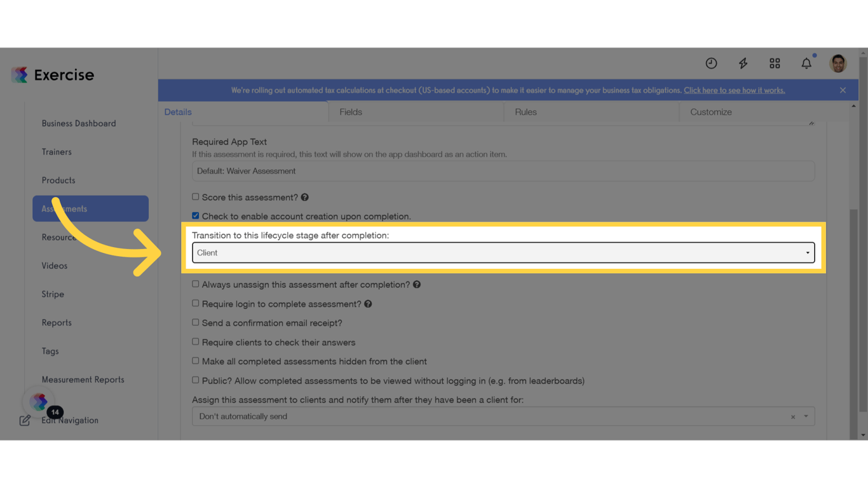Tick Require clients to check their answers

coord(196,341)
